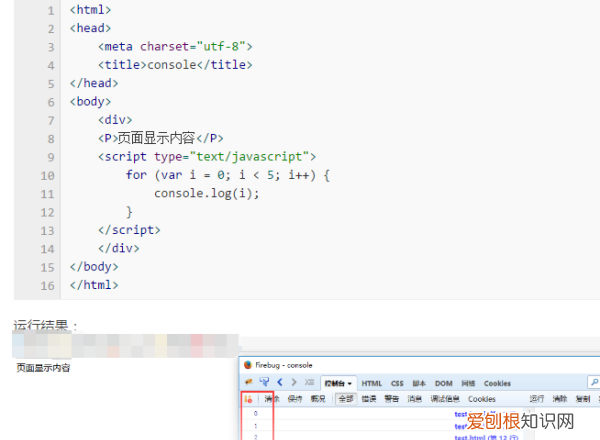Screen dimensions: 600x440
Task: Select the 调试信息 filter
Action: (x=445, y=399)
